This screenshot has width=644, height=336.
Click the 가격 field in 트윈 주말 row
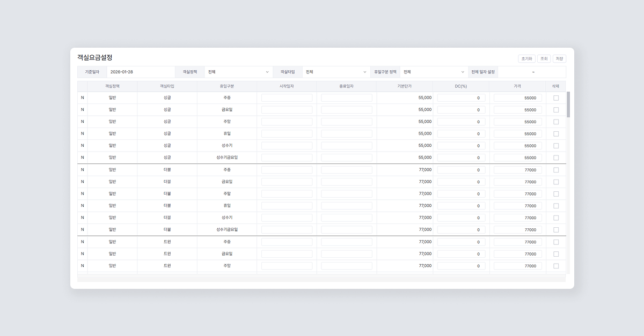[518, 266]
